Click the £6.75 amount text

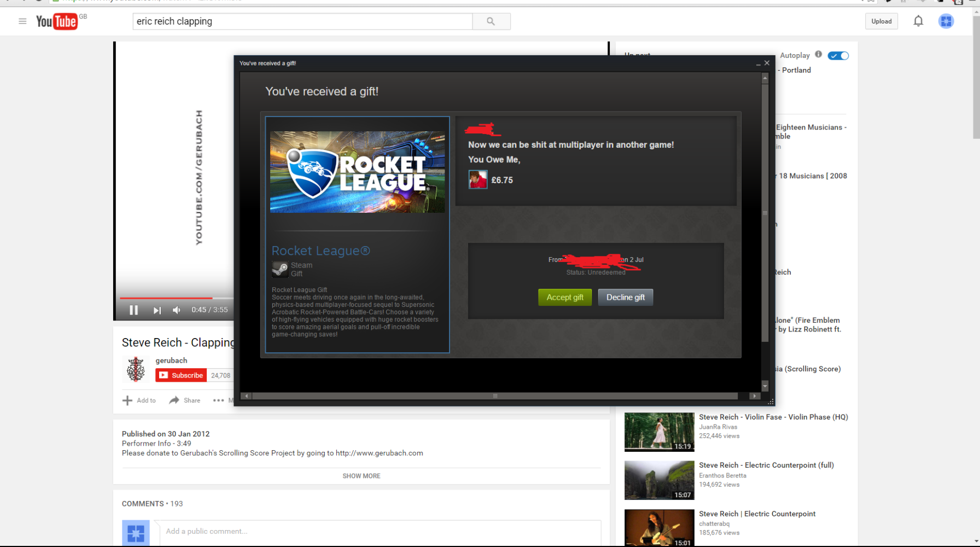coord(502,180)
